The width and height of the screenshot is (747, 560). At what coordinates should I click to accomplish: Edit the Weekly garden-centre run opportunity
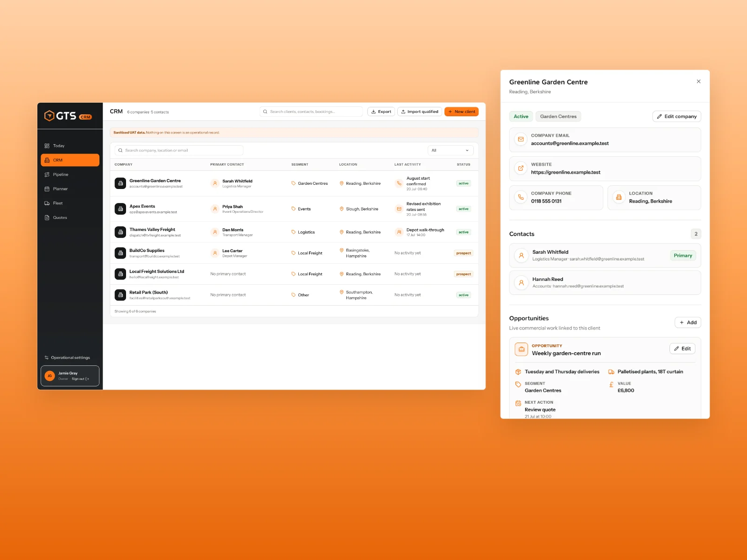tap(683, 349)
